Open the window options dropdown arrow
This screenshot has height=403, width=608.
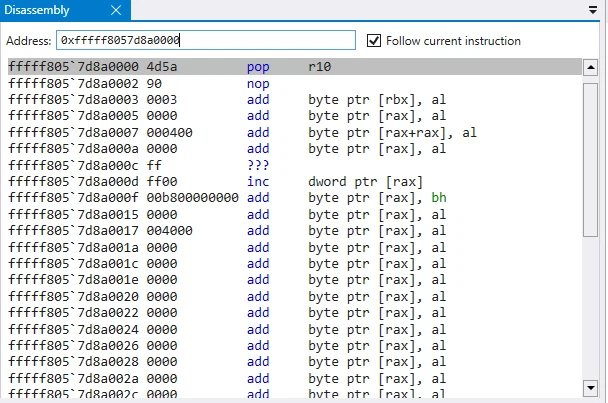click(592, 10)
